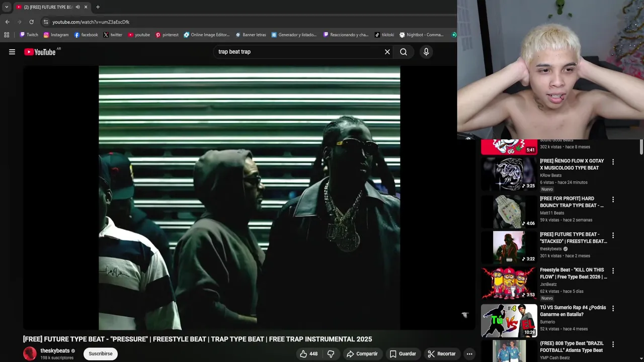Viewport: 644px width, 362px height.
Task: Click the address bar URL
Action: (91, 22)
